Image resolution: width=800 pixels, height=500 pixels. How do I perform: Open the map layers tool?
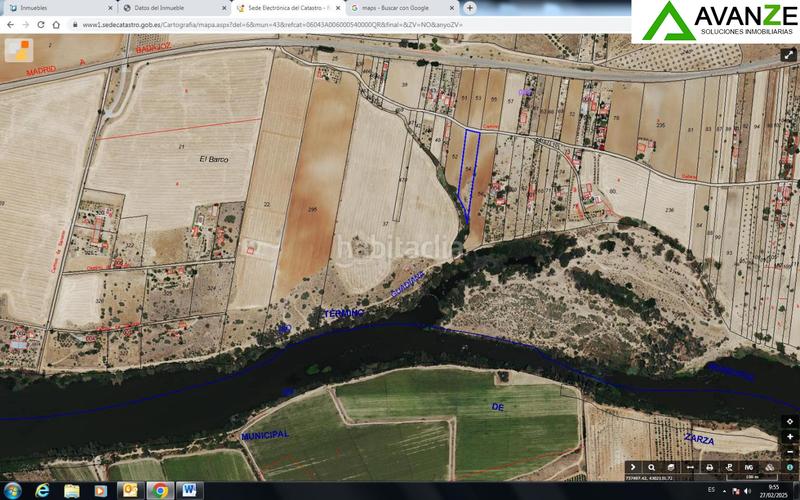670,467
